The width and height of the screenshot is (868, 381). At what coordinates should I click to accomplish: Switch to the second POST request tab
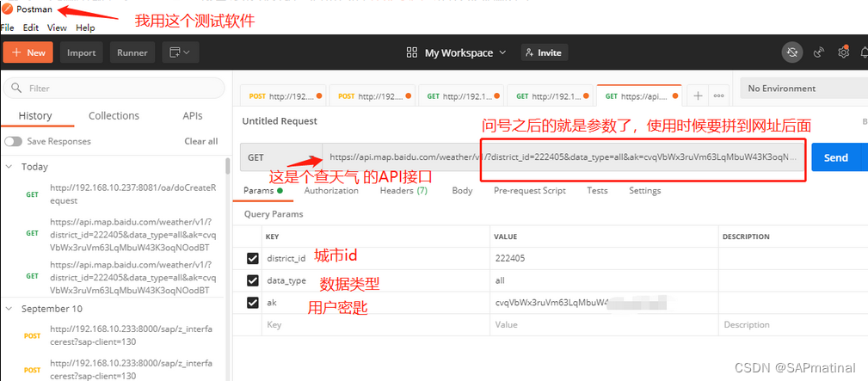[x=372, y=95]
